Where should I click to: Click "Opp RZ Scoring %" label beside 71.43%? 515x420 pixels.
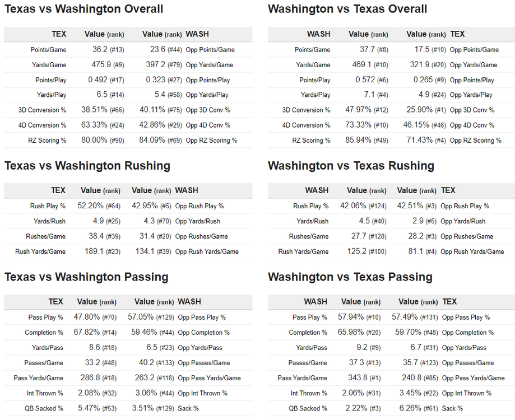click(475, 141)
